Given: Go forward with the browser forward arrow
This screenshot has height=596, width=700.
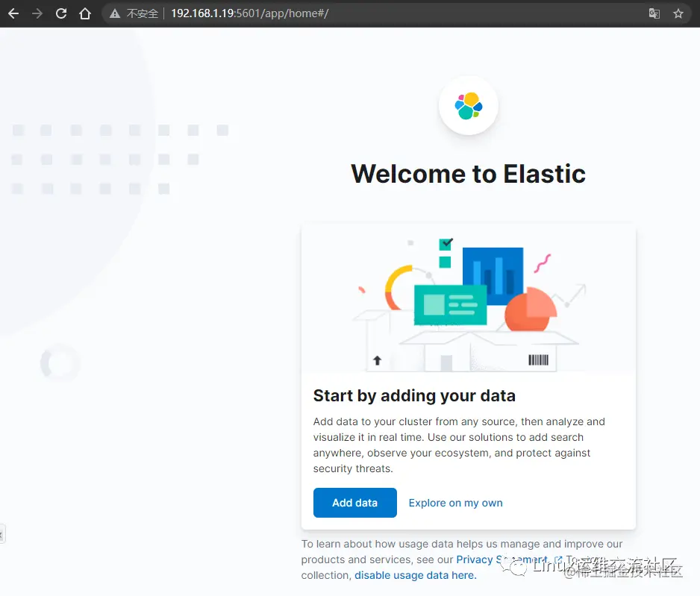Looking at the screenshot, I should pos(37,14).
